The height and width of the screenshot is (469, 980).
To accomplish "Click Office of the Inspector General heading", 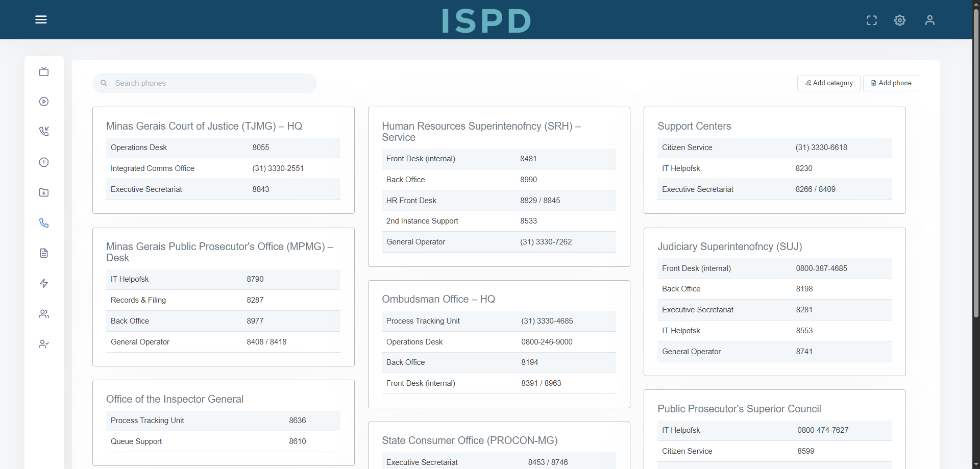I will pos(175,399).
